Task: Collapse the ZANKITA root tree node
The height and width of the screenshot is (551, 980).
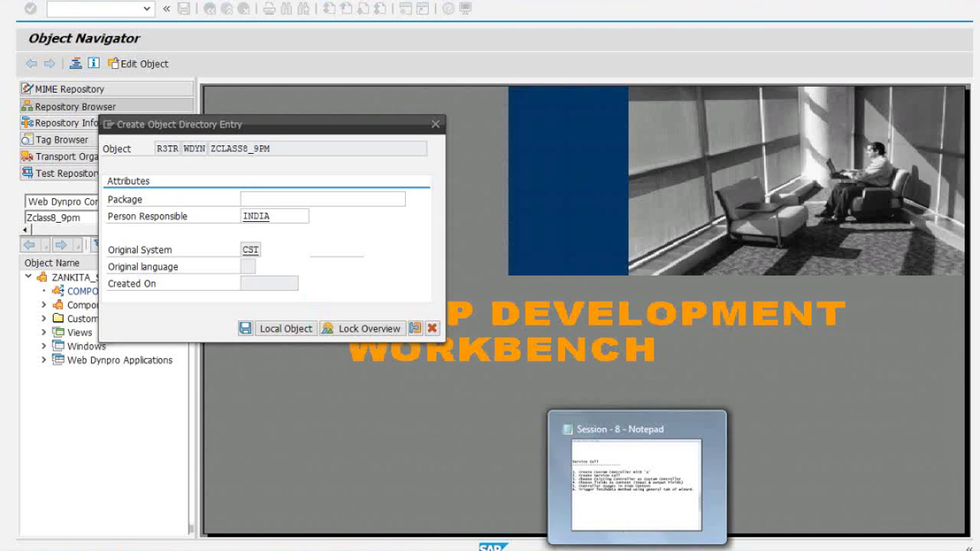Action: pyautogui.click(x=28, y=277)
